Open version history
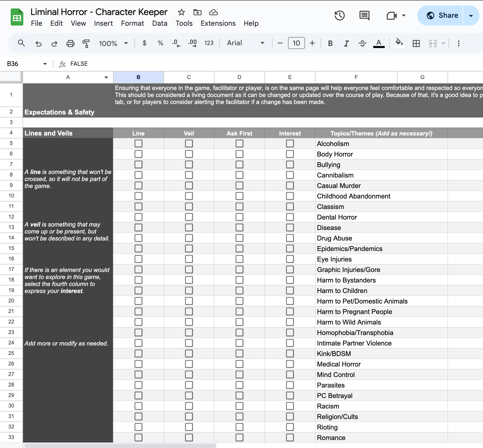483x448 pixels. coord(339,15)
